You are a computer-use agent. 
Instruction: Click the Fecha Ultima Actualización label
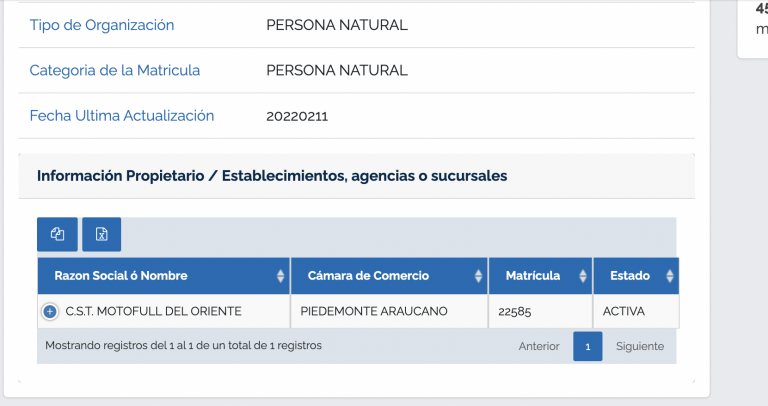coord(122,116)
